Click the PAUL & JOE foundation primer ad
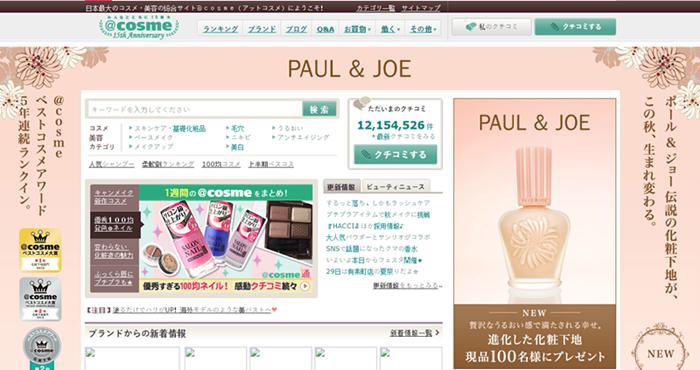The image size is (700, 370). coord(534,233)
